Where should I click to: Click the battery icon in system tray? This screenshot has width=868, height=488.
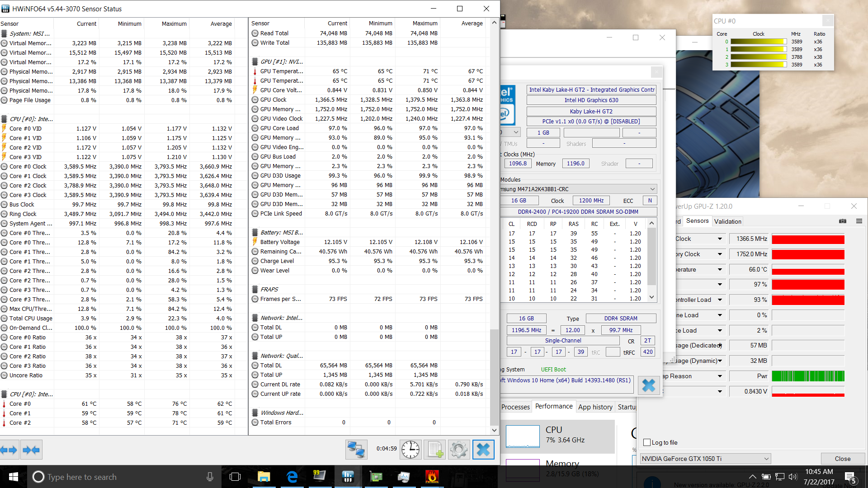pyautogui.click(x=766, y=477)
